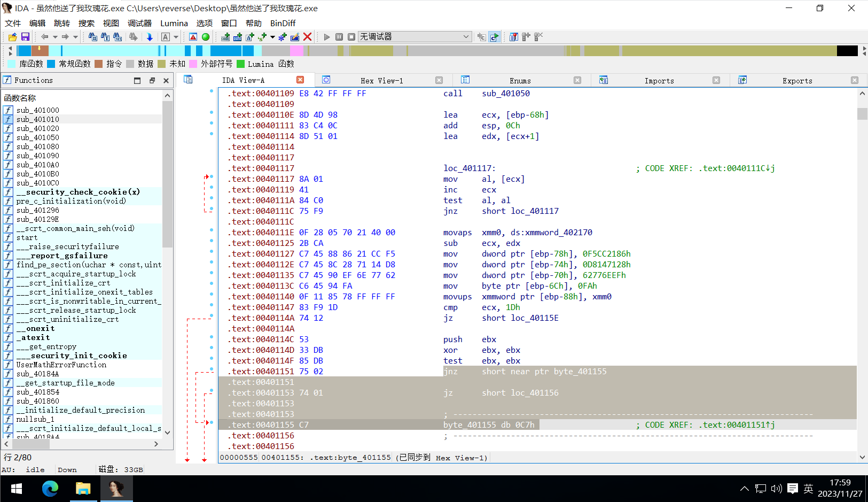
Task: Open Microsoft Edge from the taskbar
Action: click(x=50, y=489)
